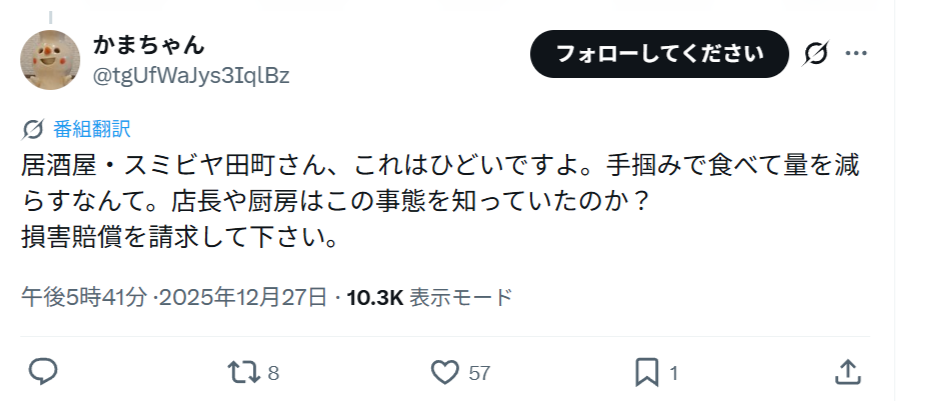Like the post with the heart icon
This screenshot has width=934, height=401.
(x=444, y=373)
